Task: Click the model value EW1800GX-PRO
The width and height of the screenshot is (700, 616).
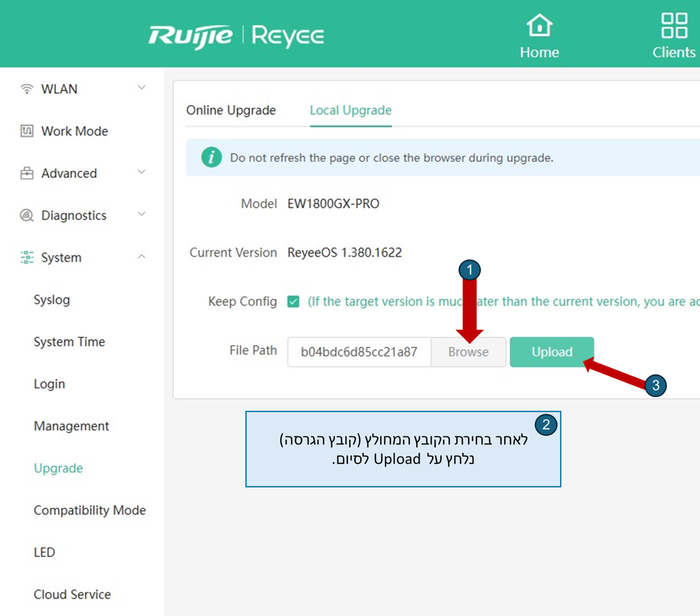Action: pos(334,204)
